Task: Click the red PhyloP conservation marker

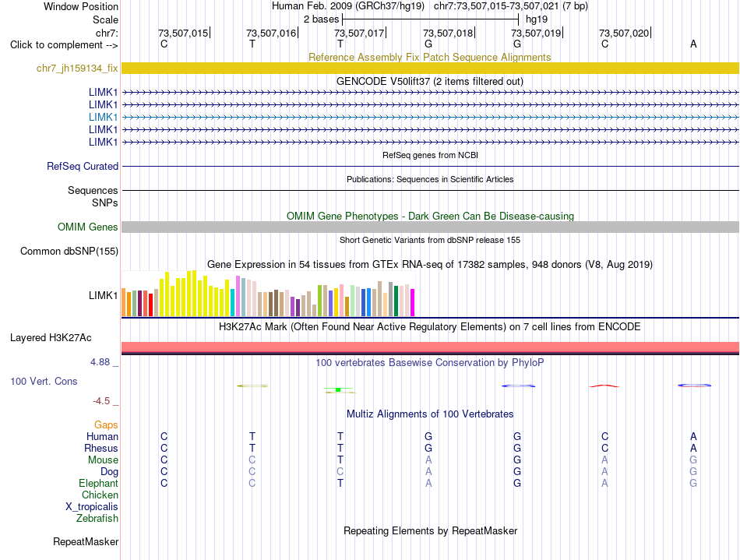Action: pyautogui.click(x=604, y=386)
